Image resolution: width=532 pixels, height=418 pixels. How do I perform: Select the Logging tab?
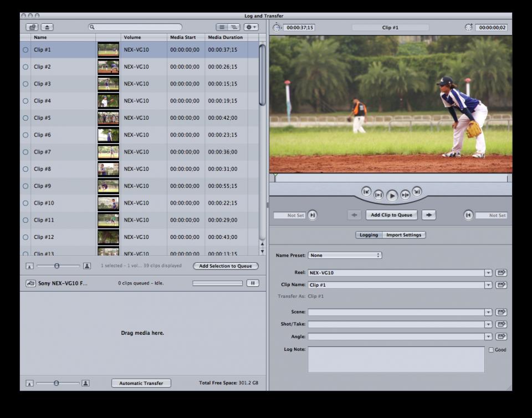point(369,235)
